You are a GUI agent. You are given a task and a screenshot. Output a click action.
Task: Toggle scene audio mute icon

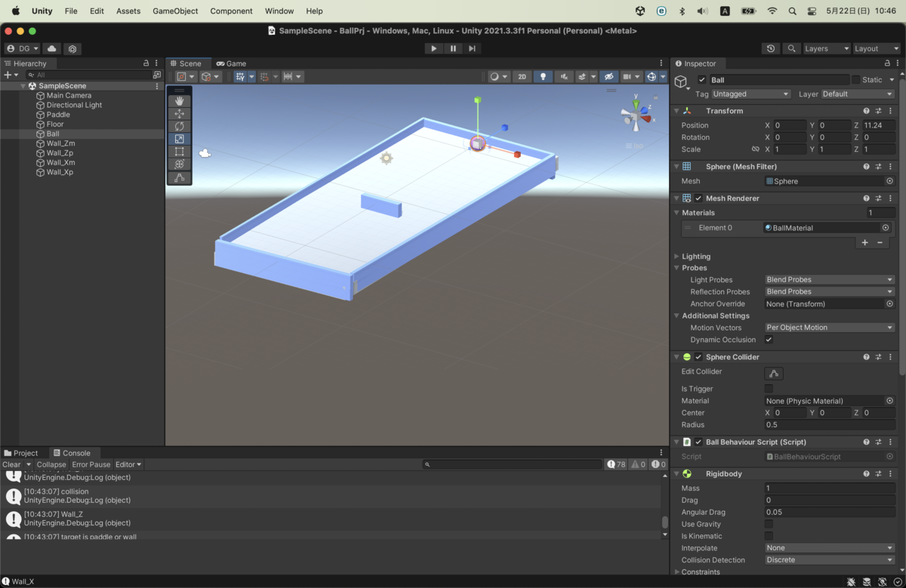[564, 76]
